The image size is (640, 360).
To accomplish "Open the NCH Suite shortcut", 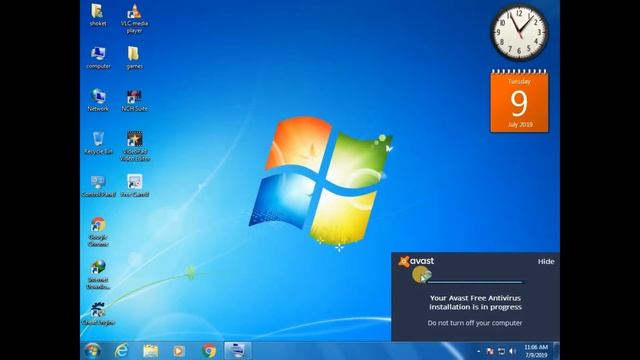I will (134, 100).
